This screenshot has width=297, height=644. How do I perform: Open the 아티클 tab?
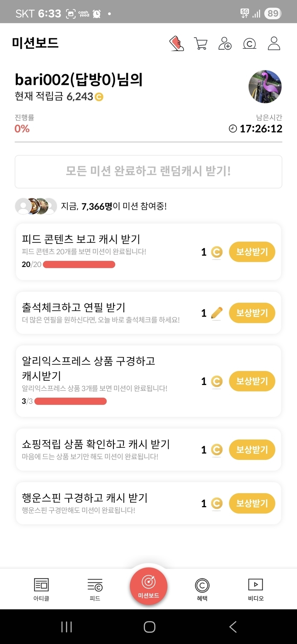click(x=41, y=589)
